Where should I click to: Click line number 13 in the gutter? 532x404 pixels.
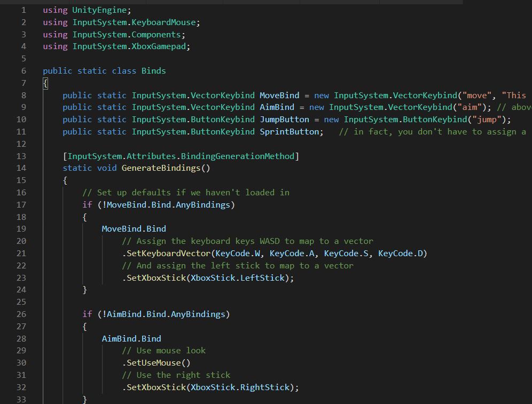coord(21,156)
